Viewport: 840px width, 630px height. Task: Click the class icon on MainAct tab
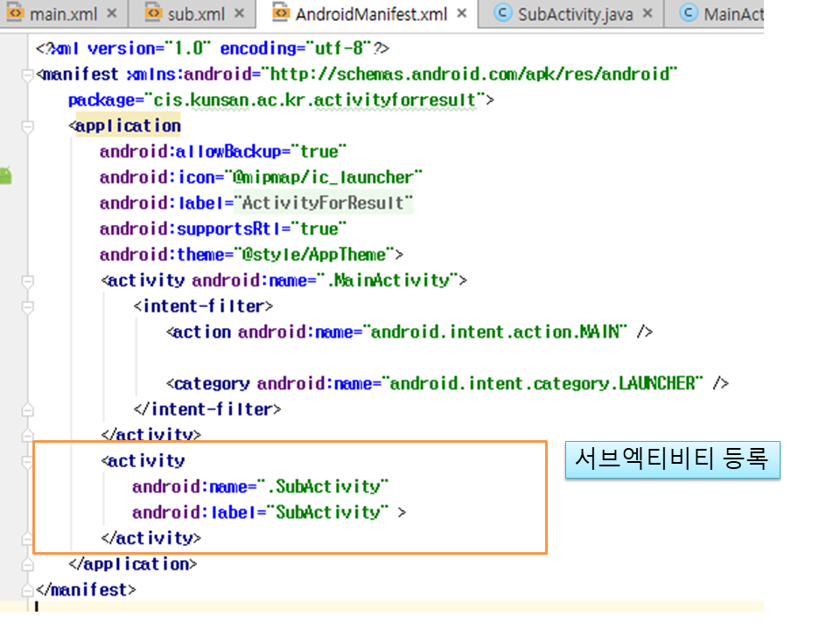[689, 14]
